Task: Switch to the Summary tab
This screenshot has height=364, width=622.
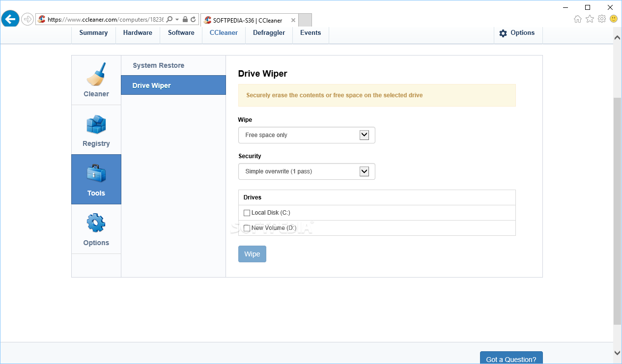Action: [93, 33]
